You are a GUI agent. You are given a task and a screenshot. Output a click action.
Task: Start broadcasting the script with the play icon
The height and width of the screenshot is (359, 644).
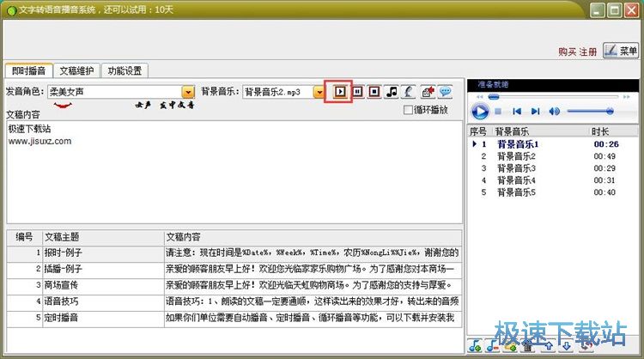(340, 91)
